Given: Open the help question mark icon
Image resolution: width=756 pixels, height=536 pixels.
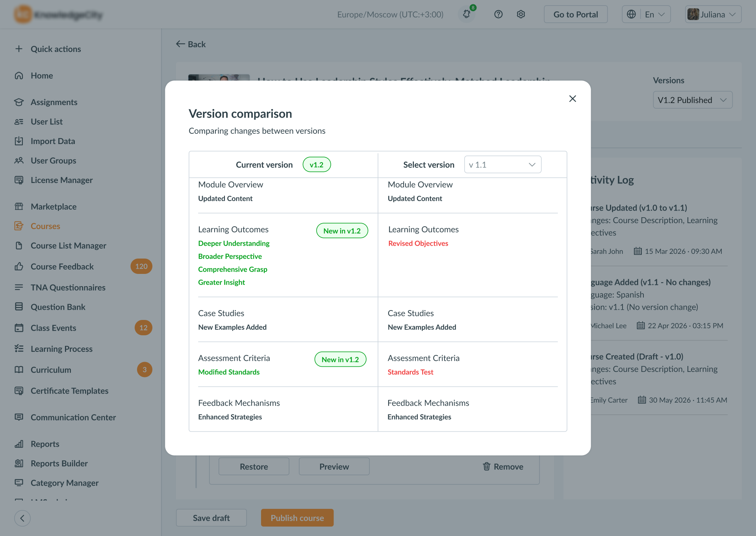Looking at the screenshot, I should [498, 15].
